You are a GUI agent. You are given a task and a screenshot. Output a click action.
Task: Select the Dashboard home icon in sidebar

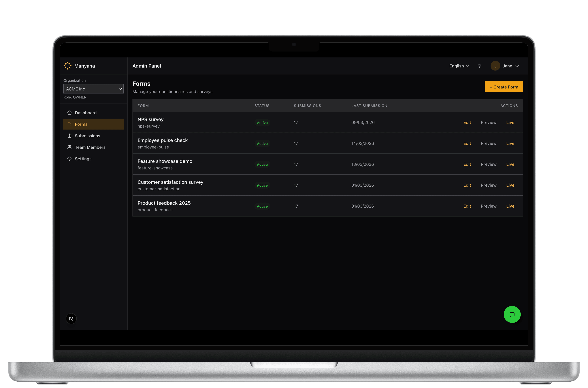pyautogui.click(x=70, y=113)
